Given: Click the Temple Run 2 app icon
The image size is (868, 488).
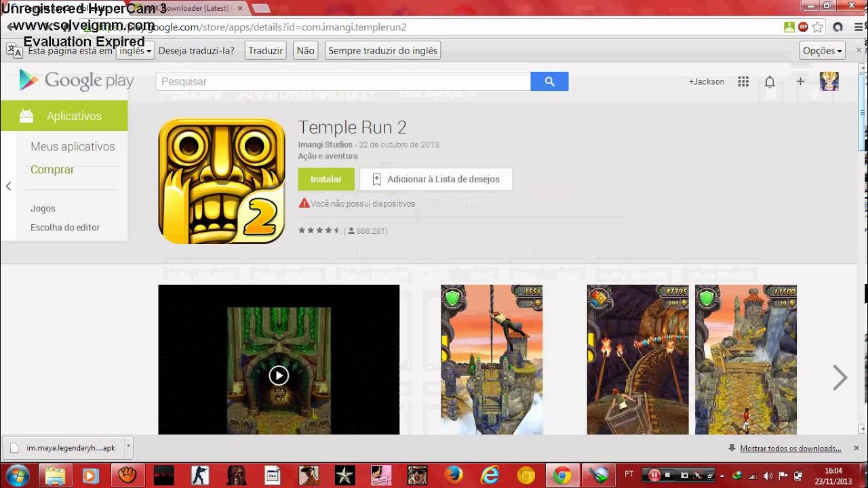Looking at the screenshot, I should (x=222, y=181).
